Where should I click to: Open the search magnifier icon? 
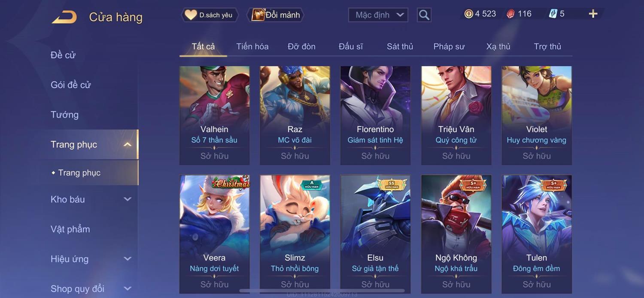coord(424,15)
